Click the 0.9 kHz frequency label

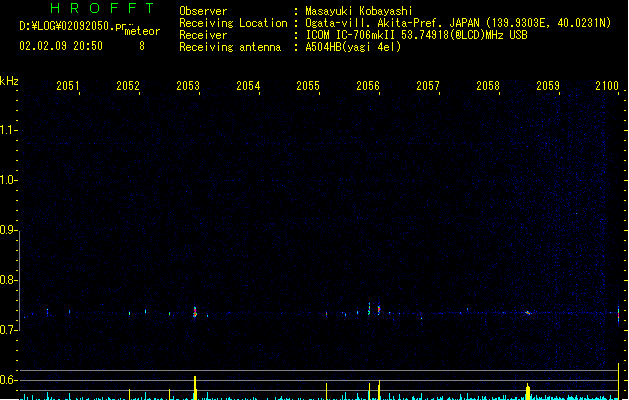click(x=7, y=230)
